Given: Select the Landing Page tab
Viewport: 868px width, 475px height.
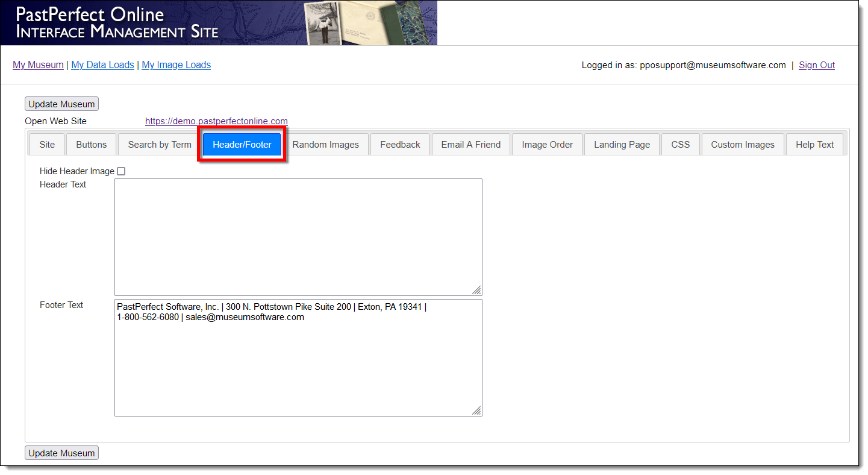Looking at the screenshot, I should tap(622, 145).
